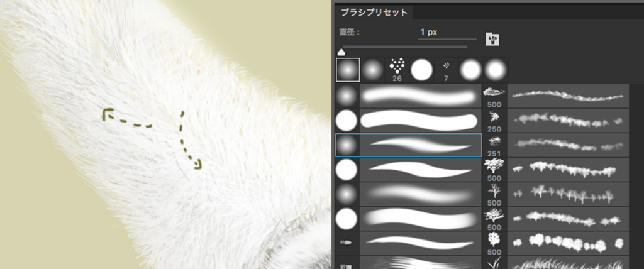Select the bare tree brush icon 500
The height and width of the screenshot is (269, 644).
click(x=494, y=194)
